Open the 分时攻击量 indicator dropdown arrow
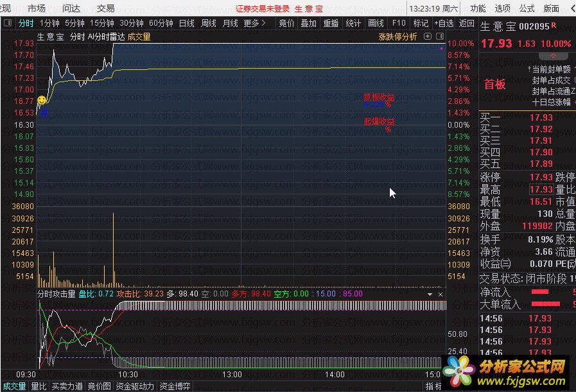The height and width of the screenshot is (392, 576). click(x=430, y=294)
